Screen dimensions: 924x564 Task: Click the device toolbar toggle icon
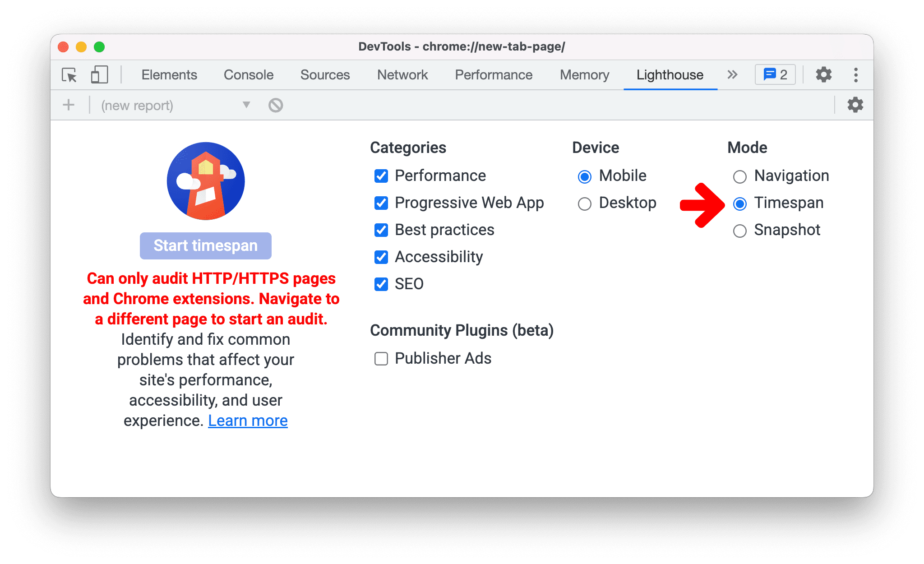pyautogui.click(x=98, y=74)
